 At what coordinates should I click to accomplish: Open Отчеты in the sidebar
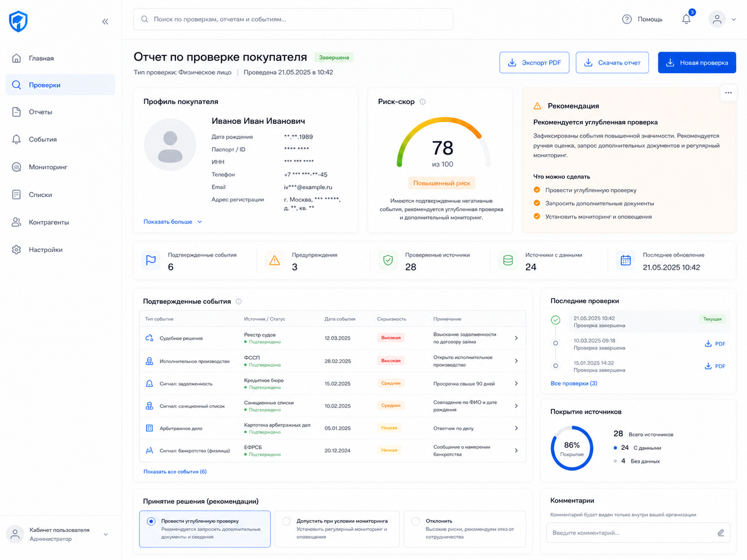point(60,112)
